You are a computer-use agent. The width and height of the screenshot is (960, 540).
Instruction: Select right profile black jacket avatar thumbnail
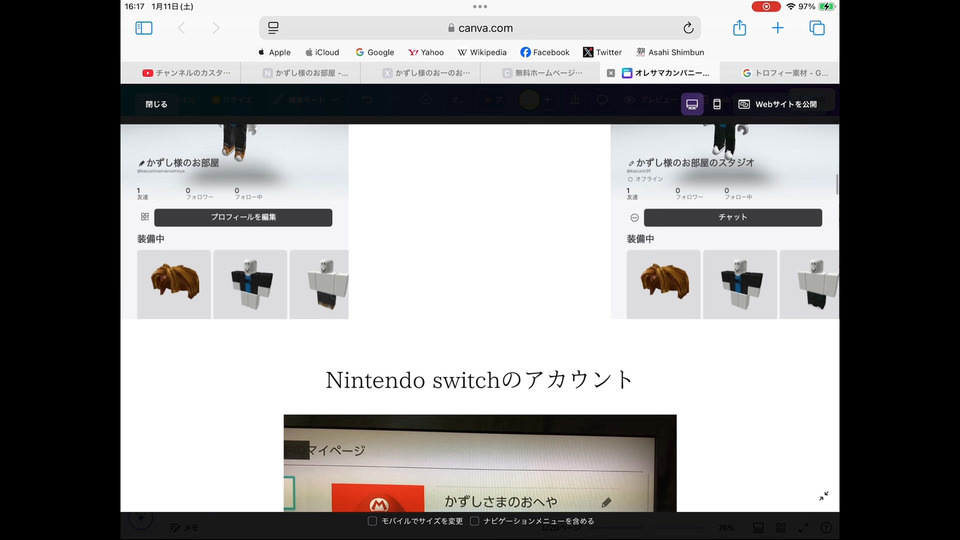pos(740,284)
